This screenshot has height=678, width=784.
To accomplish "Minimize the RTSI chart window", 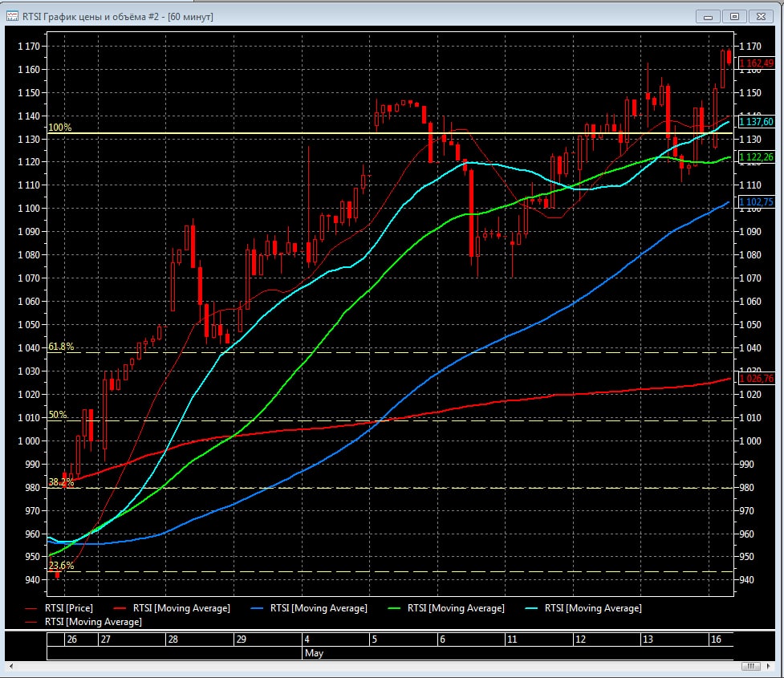I will [x=709, y=16].
